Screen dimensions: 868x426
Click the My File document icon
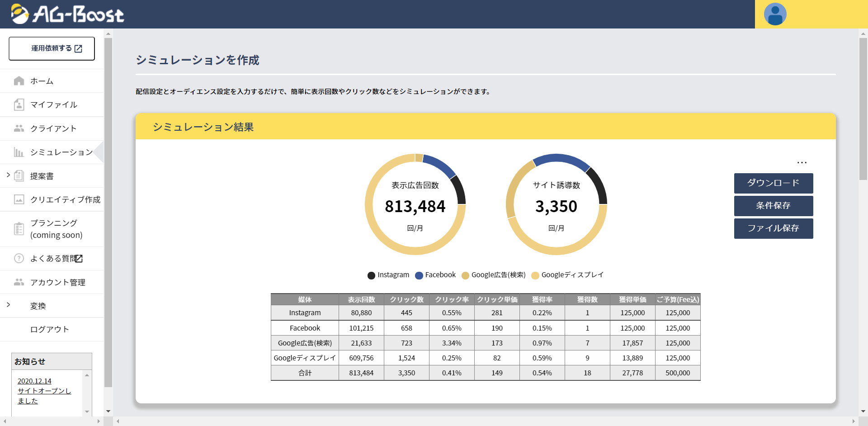pos(19,105)
